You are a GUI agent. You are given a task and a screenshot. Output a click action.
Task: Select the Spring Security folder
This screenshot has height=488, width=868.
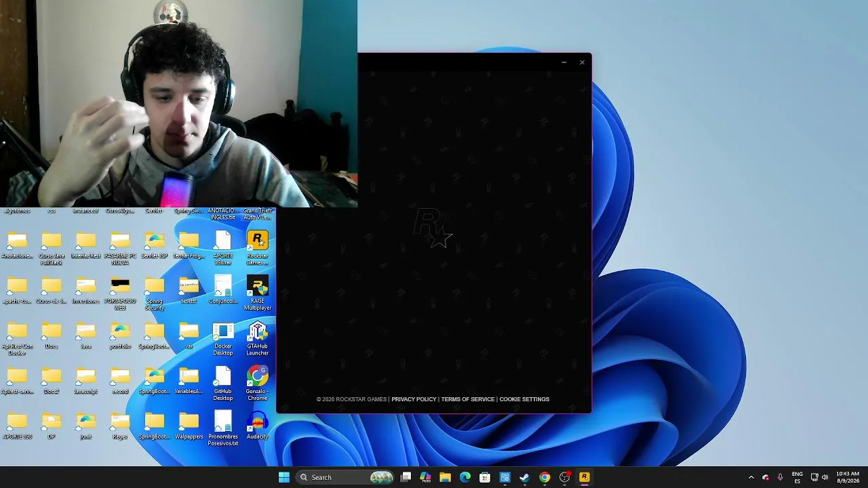[155, 293]
